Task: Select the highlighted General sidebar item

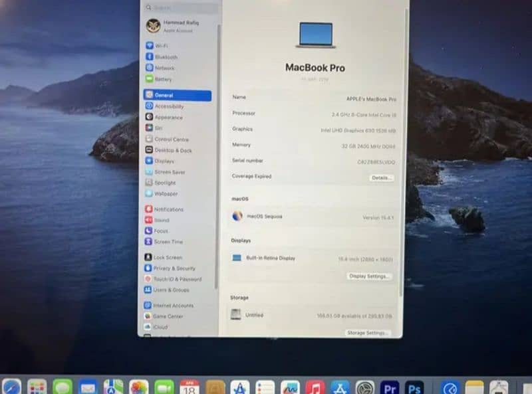Action: tap(178, 95)
